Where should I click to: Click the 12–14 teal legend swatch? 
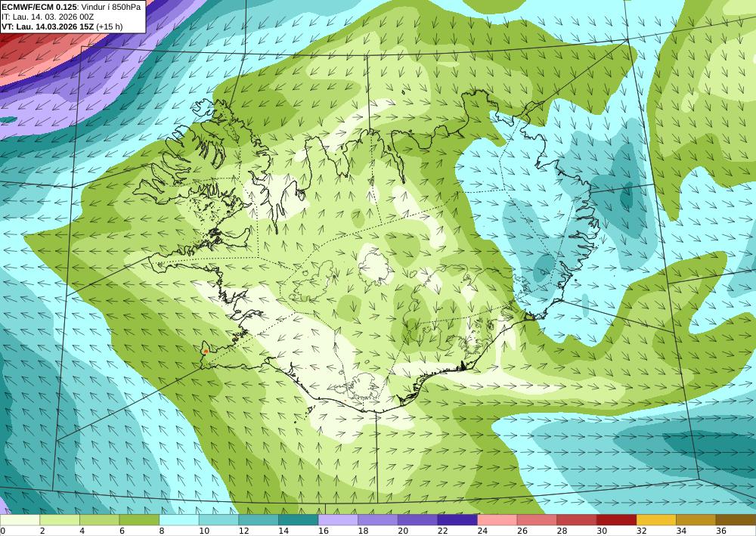point(259,520)
